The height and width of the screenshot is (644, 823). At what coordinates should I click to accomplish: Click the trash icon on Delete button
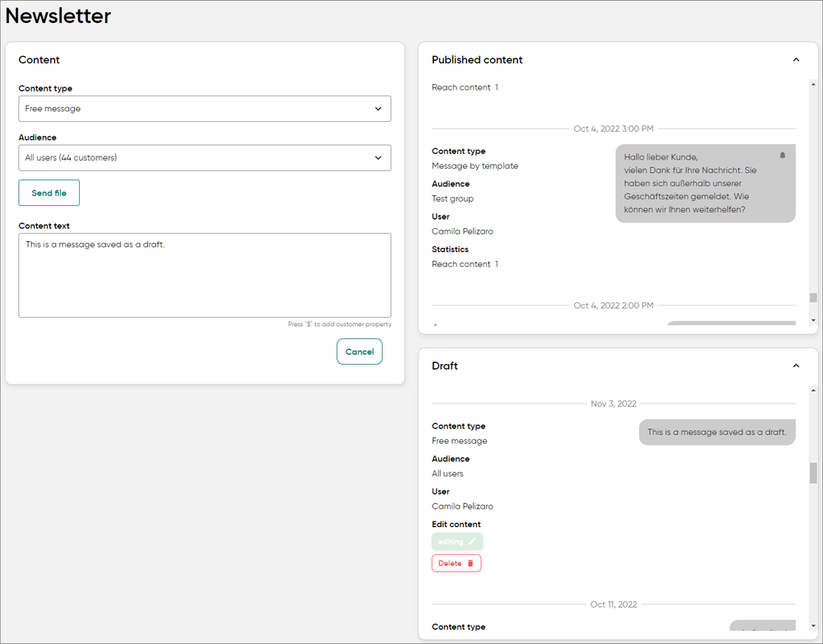pos(470,564)
